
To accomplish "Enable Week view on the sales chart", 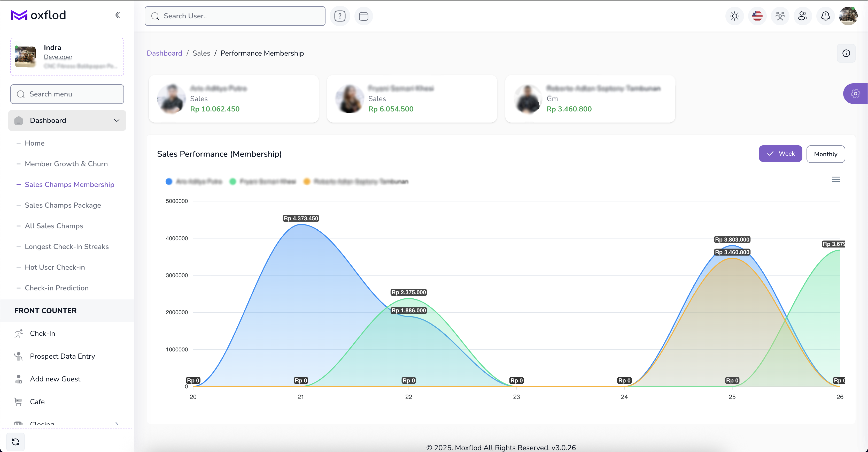I will tap(780, 154).
